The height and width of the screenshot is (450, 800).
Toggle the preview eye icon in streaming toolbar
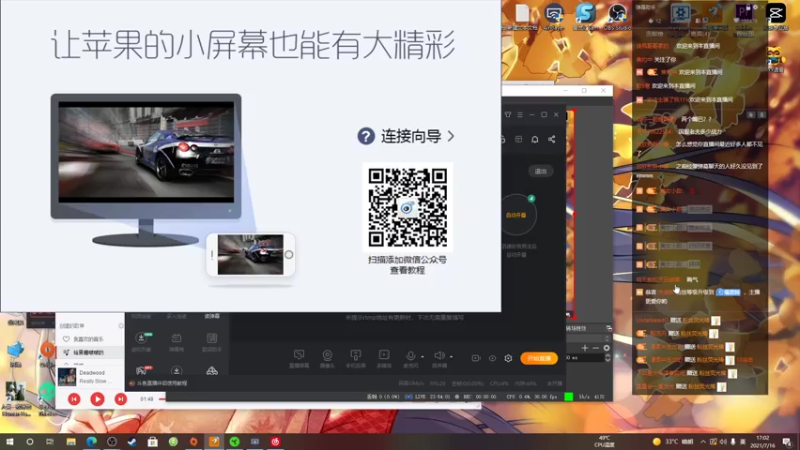(x=492, y=358)
